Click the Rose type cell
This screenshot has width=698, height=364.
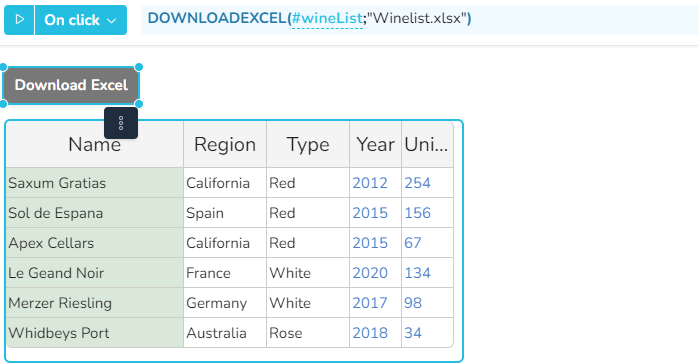click(x=308, y=333)
